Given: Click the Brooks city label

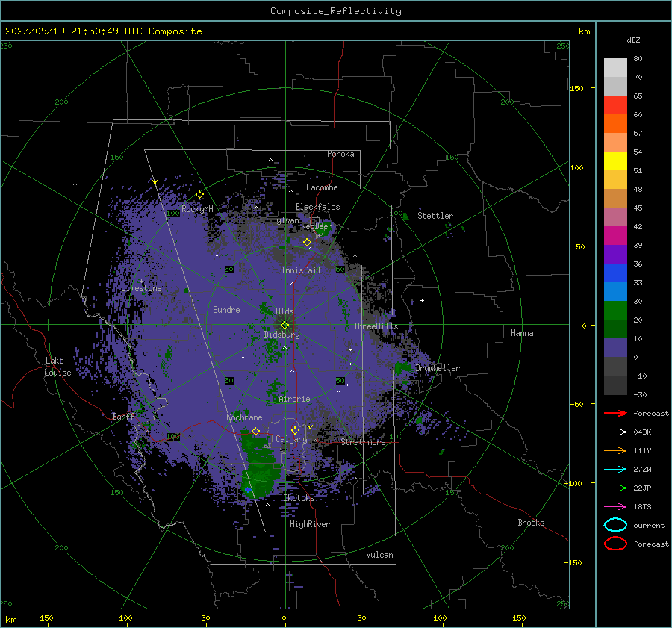Looking at the screenshot, I should (x=531, y=523).
